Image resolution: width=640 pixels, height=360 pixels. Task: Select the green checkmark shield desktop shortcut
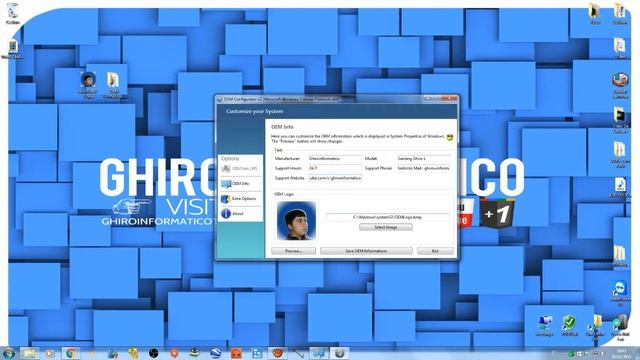[569, 326]
